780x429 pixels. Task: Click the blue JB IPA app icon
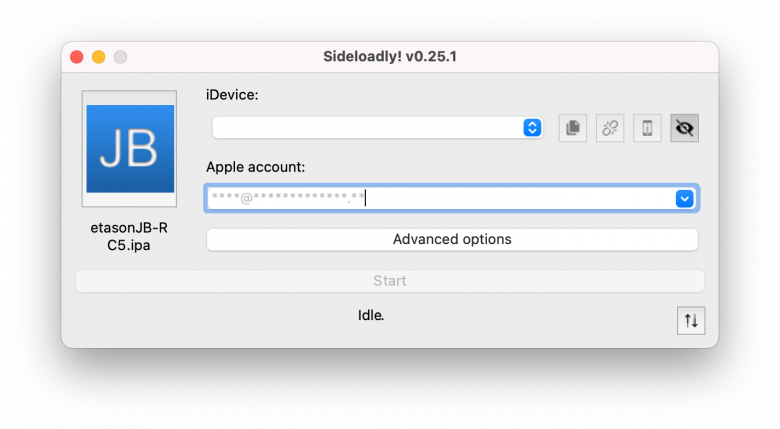[x=130, y=148]
